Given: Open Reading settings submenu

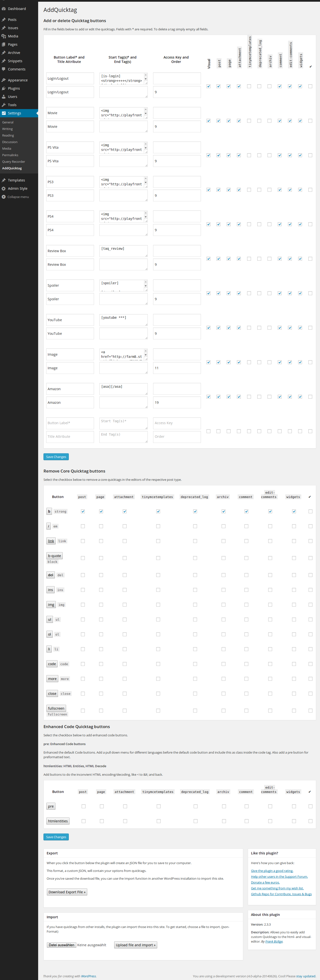Looking at the screenshot, I should click(8, 135).
